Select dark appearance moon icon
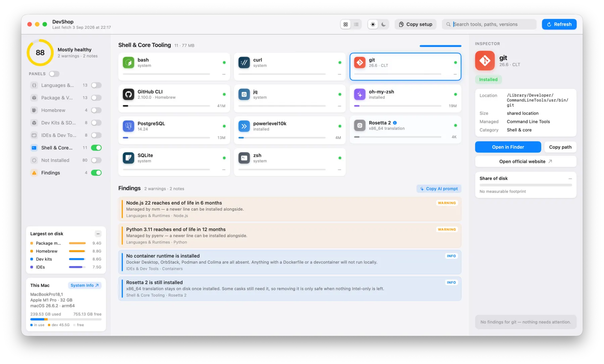This screenshot has height=364, width=604. pos(384,24)
